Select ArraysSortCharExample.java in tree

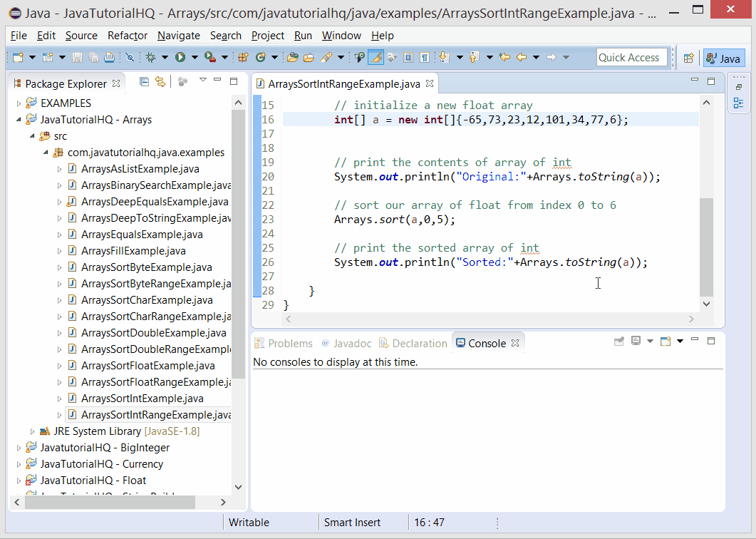(x=147, y=300)
